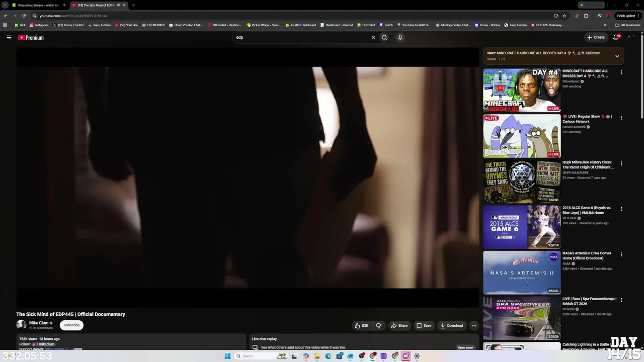Go to YouTube Premium home logo
Image resolution: width=644 pixels, height=362 pixels.
pyautogui.click(x=31, y=38)
